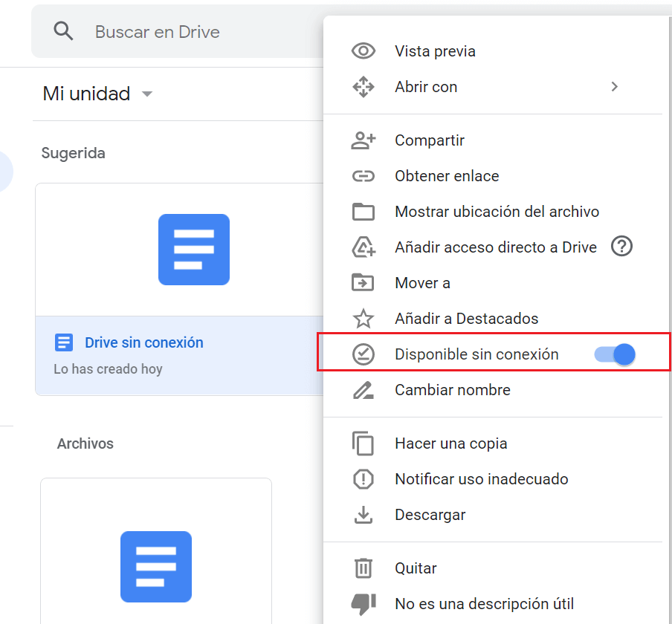
Task: Select the document thumbnail under Archivos
Action: tap(156, 567)
